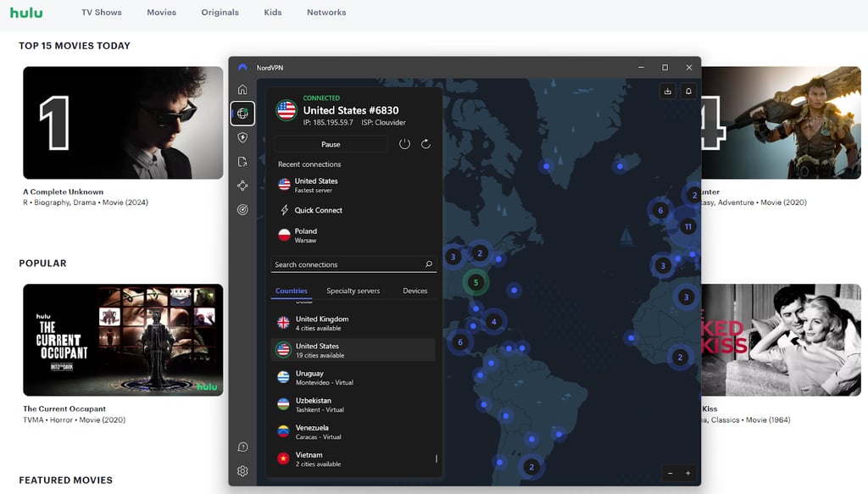Open the Dark Web Monitor target icon
The image size is (868, 494).
click(x=242, y=209)
